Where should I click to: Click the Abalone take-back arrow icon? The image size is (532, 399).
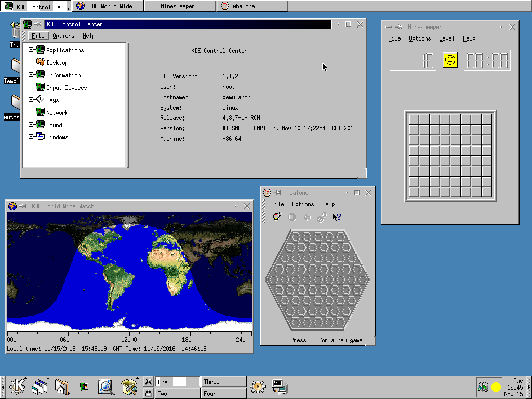point(307,217)
